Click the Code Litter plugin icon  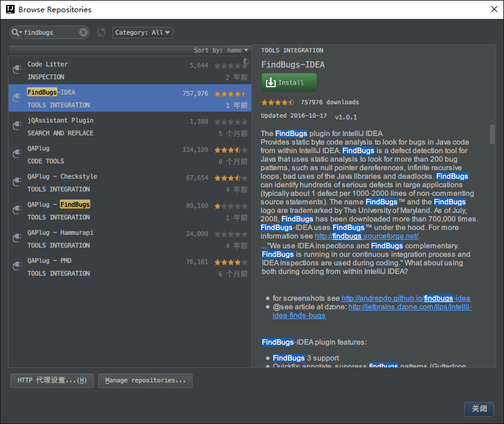tap(17, 71)
